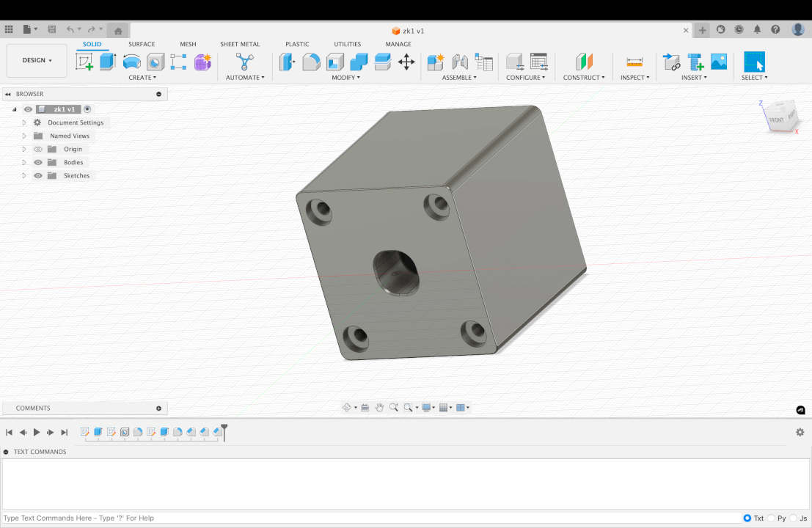812x528 pixels.
Task: Activate the Extrude tool
Action: tap(108, 62)
